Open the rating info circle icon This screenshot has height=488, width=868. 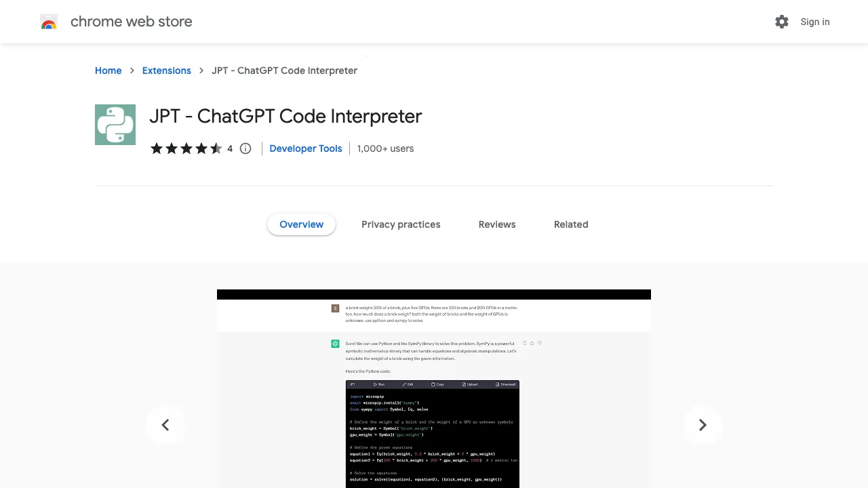point(245,148)
